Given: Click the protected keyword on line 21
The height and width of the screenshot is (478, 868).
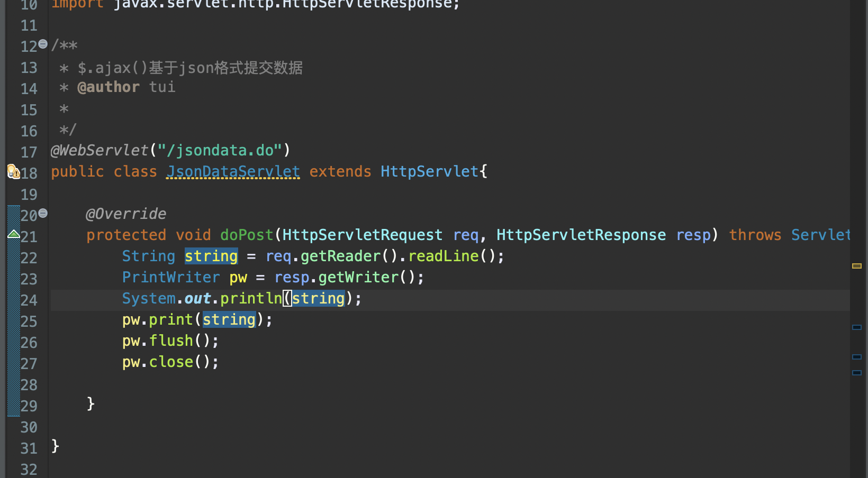Looking at the screenshot, I should 126,235.
